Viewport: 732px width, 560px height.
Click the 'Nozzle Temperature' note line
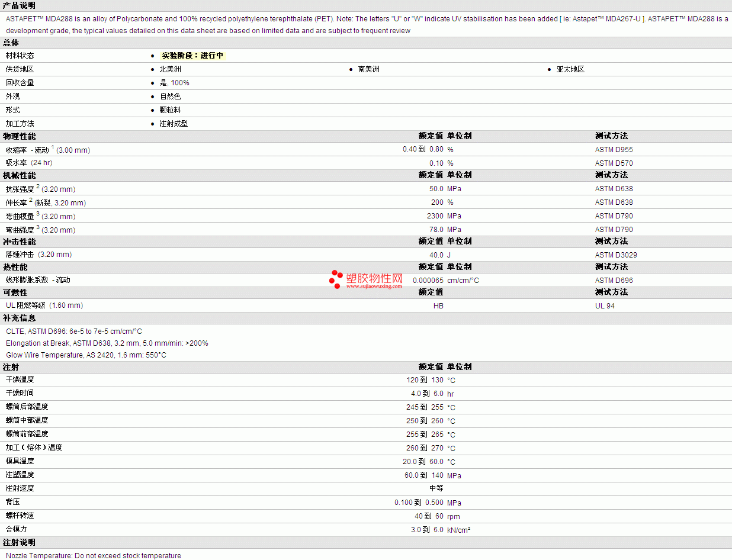click(x=93, y=556)
